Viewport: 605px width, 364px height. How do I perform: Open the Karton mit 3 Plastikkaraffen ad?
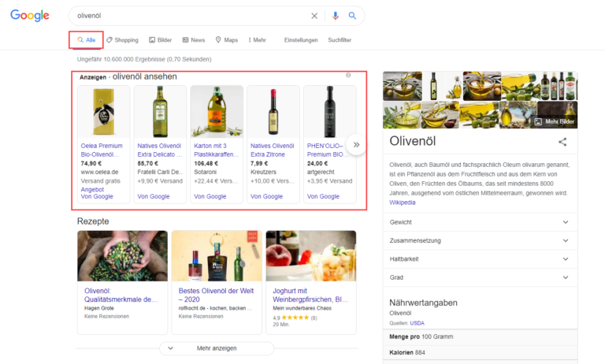pyautogui.click(x=216, y=150)
